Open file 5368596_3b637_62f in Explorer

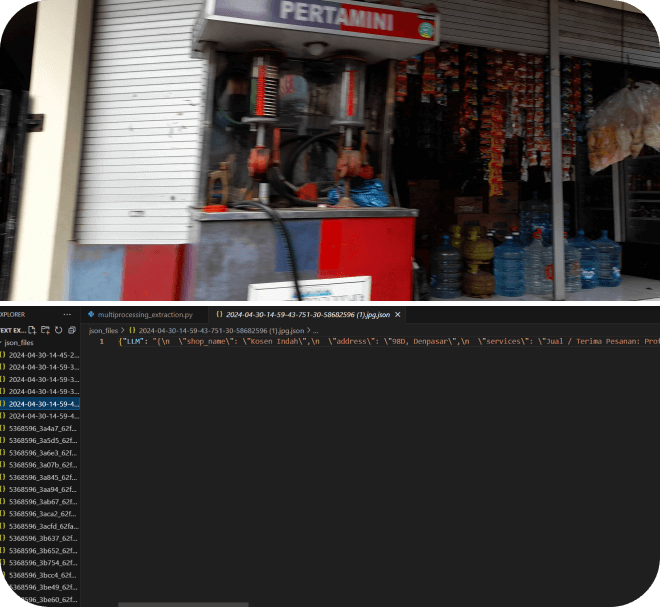pos(43,537)
